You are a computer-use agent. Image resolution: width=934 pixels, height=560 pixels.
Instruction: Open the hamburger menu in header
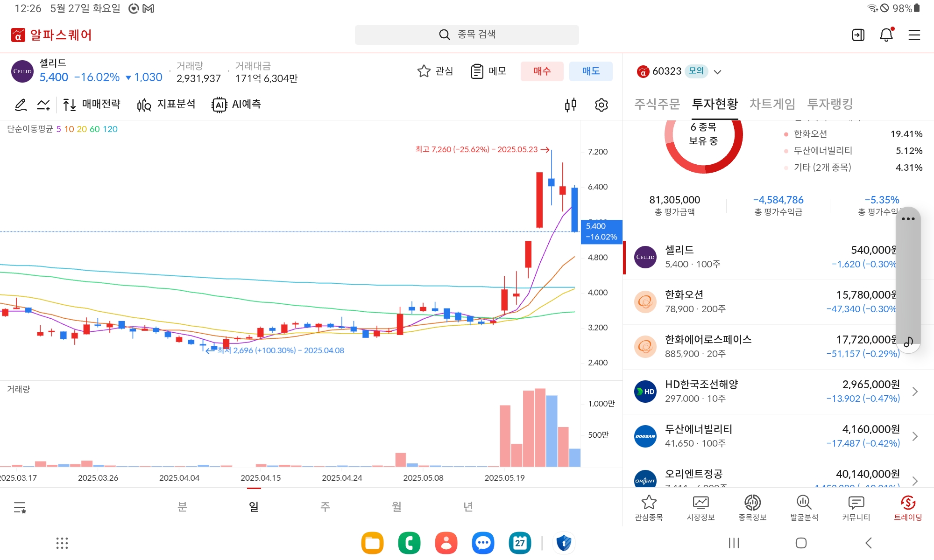pos(914,35)
